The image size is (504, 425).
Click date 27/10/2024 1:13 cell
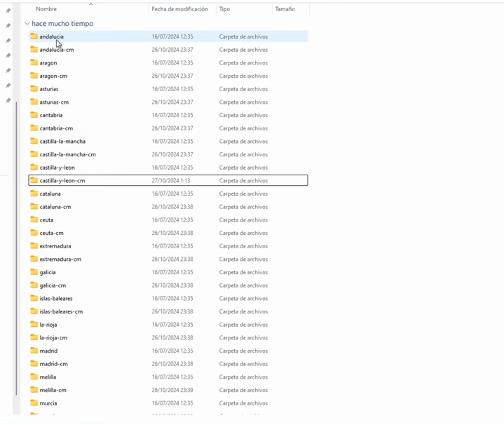point(171,181)
